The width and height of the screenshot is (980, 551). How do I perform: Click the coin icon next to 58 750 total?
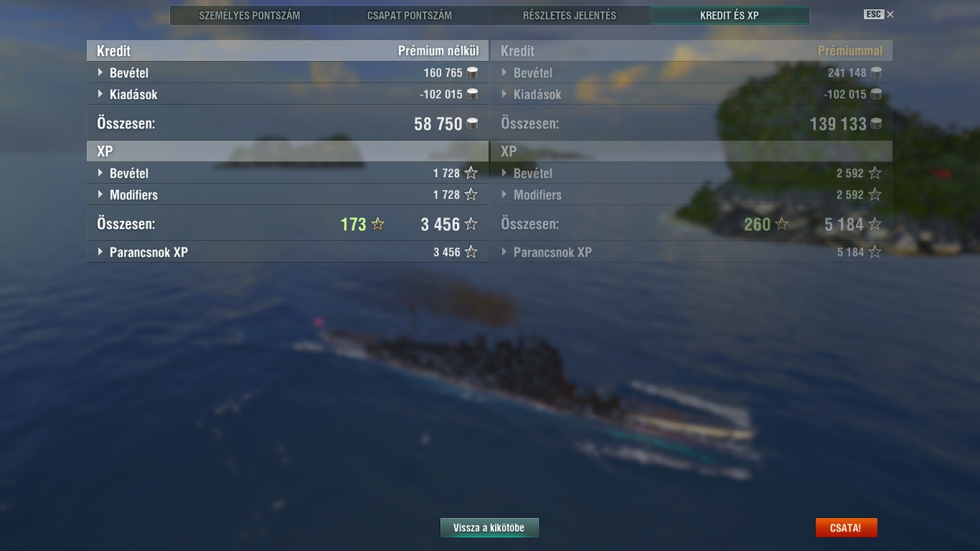(x=472, y=123)
